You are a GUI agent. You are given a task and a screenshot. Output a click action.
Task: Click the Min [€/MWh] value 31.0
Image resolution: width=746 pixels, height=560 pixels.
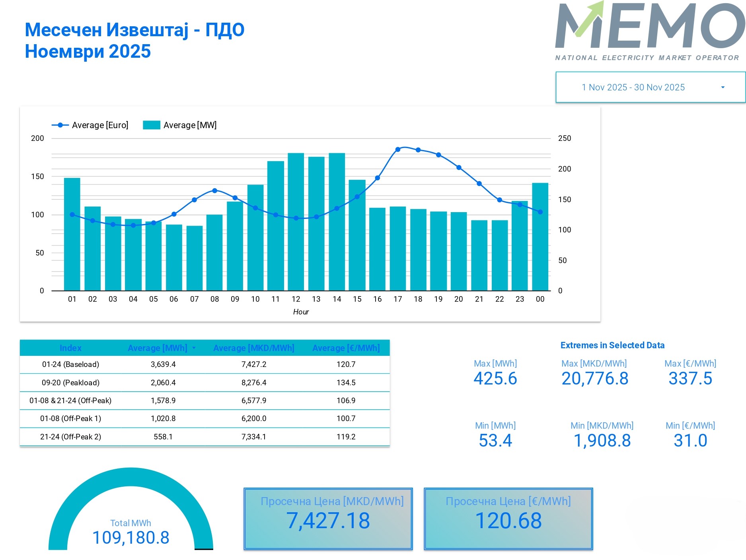point(690,441)
